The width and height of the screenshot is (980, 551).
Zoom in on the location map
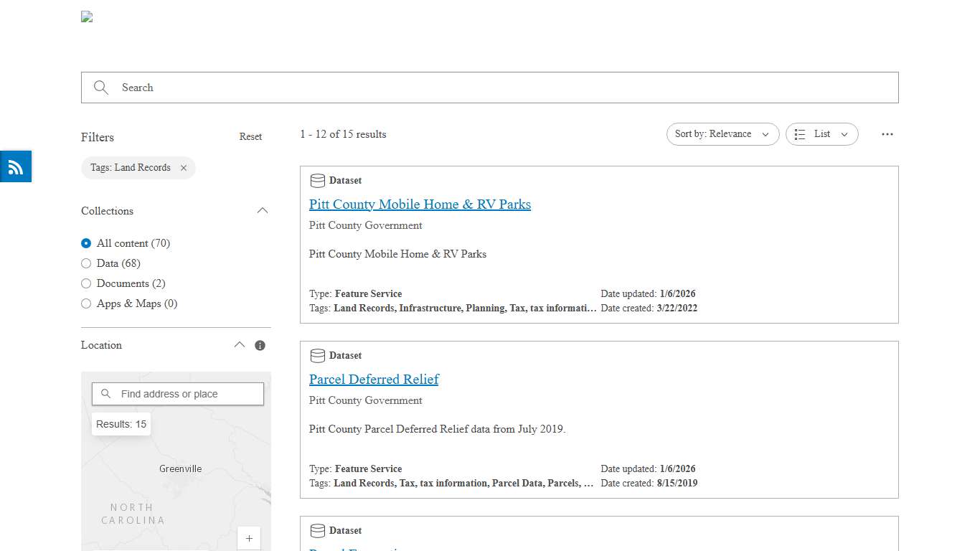coord(249,538)
